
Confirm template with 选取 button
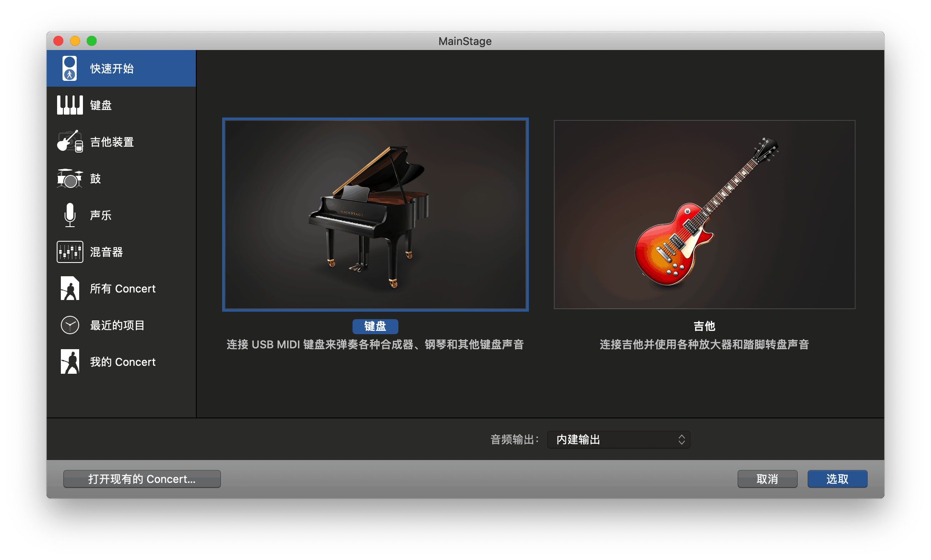click(837, 479)
